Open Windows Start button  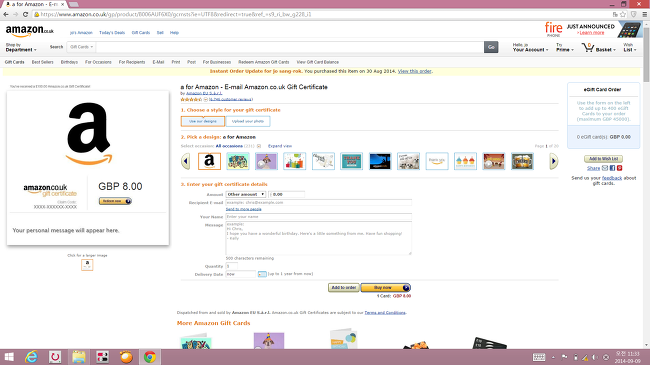(x=9, y=357)
